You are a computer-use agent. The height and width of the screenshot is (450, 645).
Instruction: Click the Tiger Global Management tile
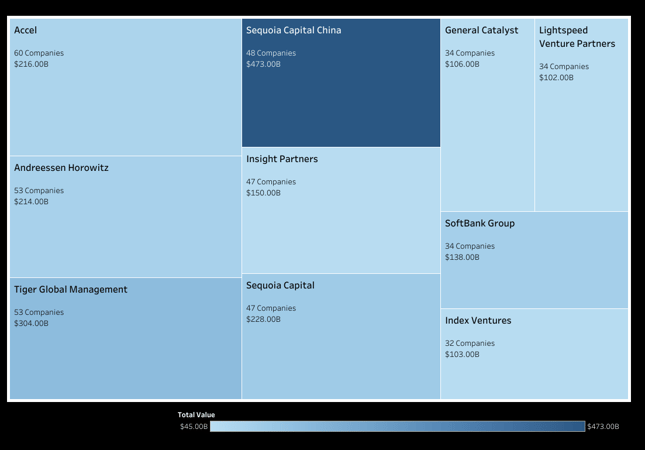125,339
